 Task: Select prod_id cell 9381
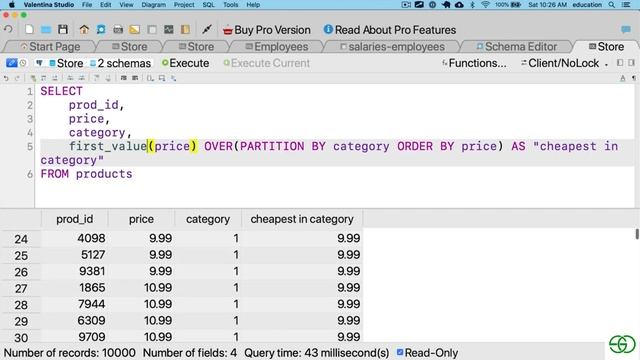pyautogui.click(x=75, y=271)
